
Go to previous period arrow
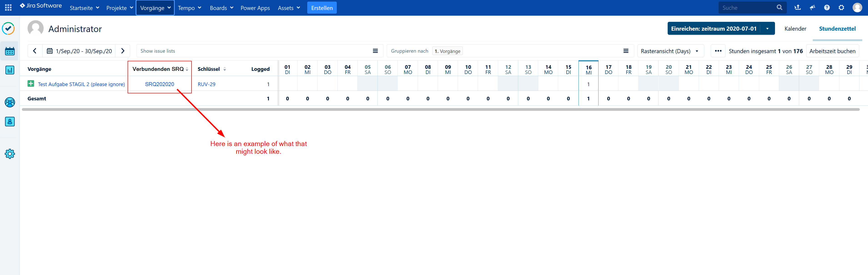click(35, 51)
